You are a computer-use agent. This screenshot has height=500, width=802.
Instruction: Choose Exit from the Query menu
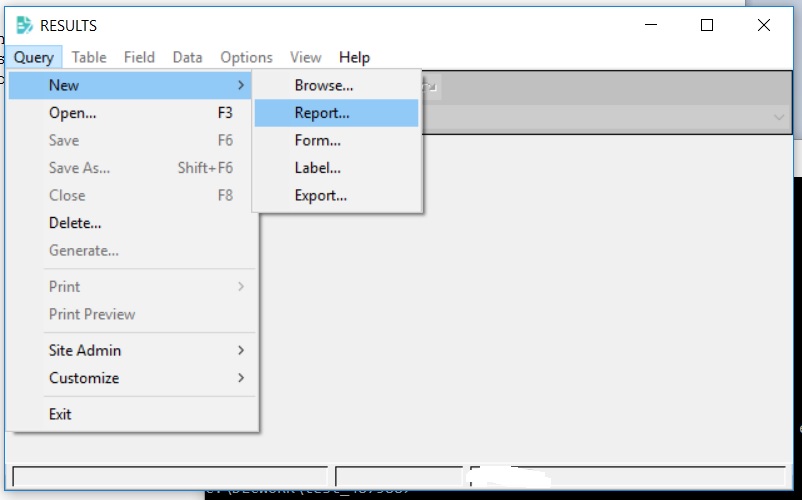click(x=130, y=415)
